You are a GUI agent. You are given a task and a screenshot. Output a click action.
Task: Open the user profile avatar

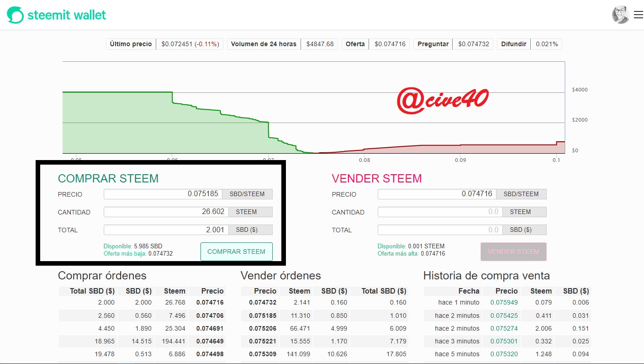[x=621, y=15]
